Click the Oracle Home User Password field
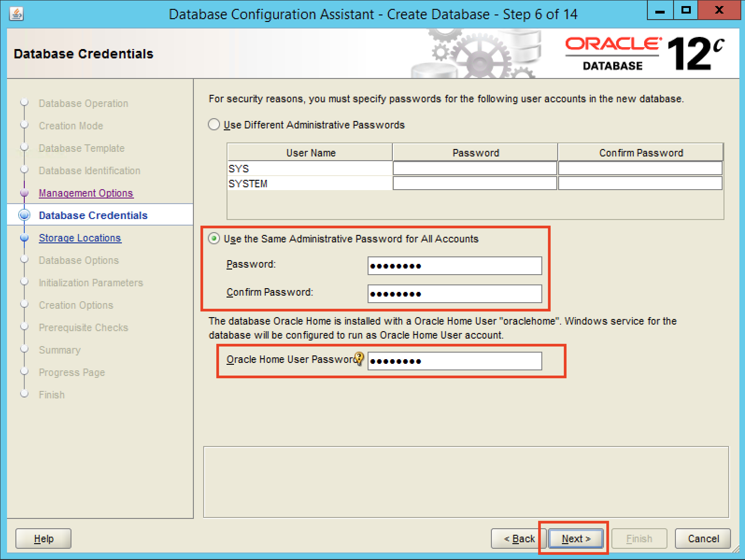The width and height of the screenshot is (745, 560). (455, 361)
